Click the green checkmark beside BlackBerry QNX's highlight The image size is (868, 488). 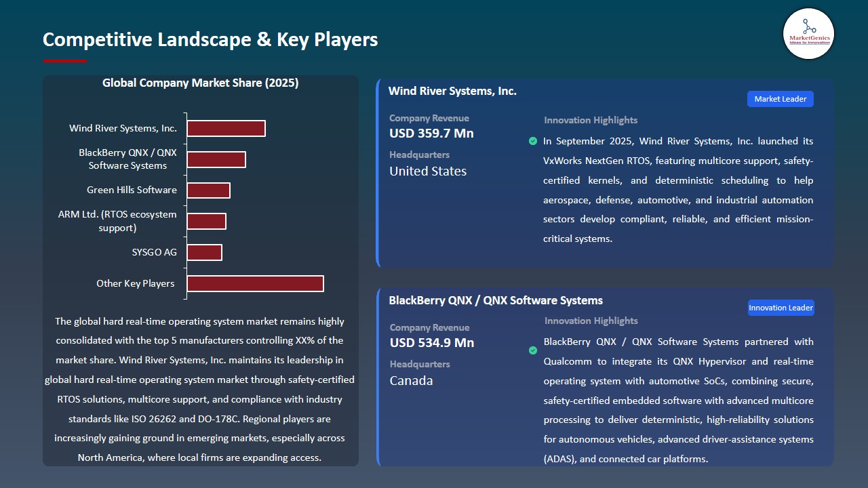click(x=533, y=350)
